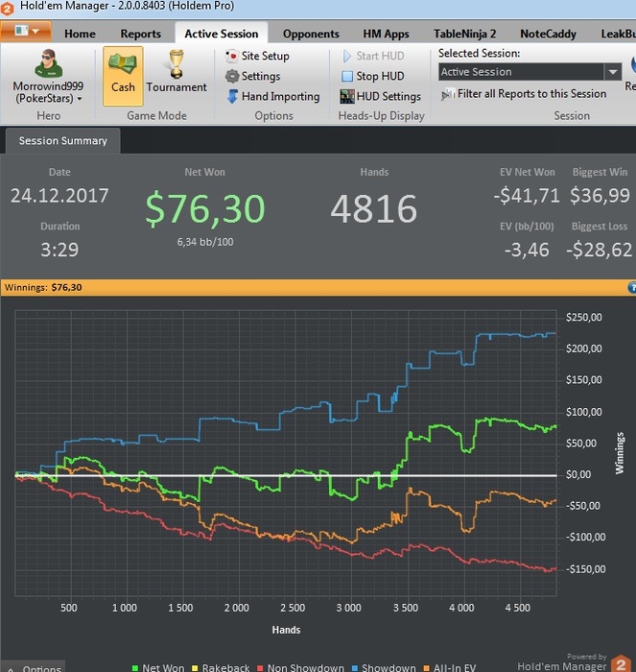Click the help question mark icon on Winnings bar
This screenshot has height=672, width=636.
[632, 288]
